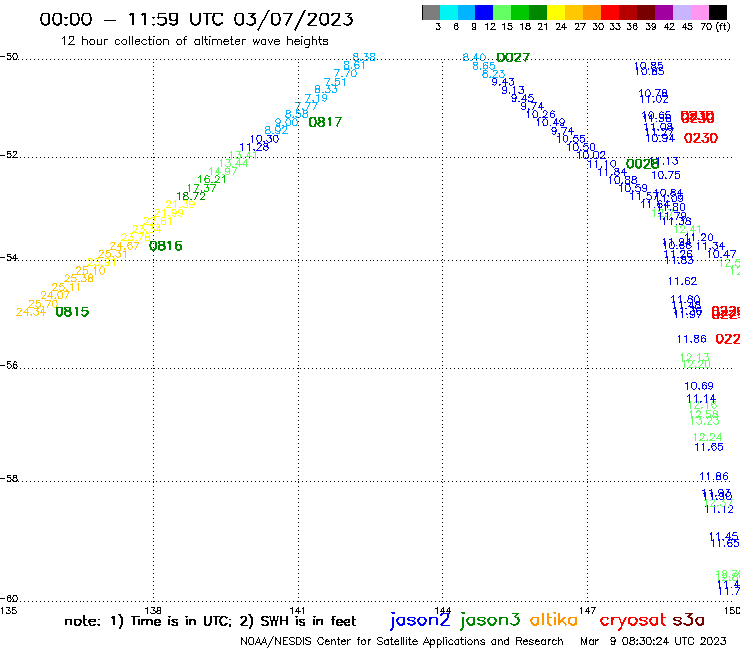Click the longitude axis label "141"
Screen dimensions: 740x650
(x=298, y=610)
